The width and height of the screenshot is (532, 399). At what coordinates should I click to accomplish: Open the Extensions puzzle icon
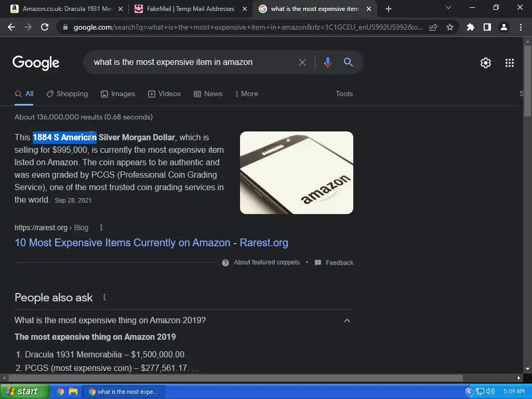click(471, 27)
